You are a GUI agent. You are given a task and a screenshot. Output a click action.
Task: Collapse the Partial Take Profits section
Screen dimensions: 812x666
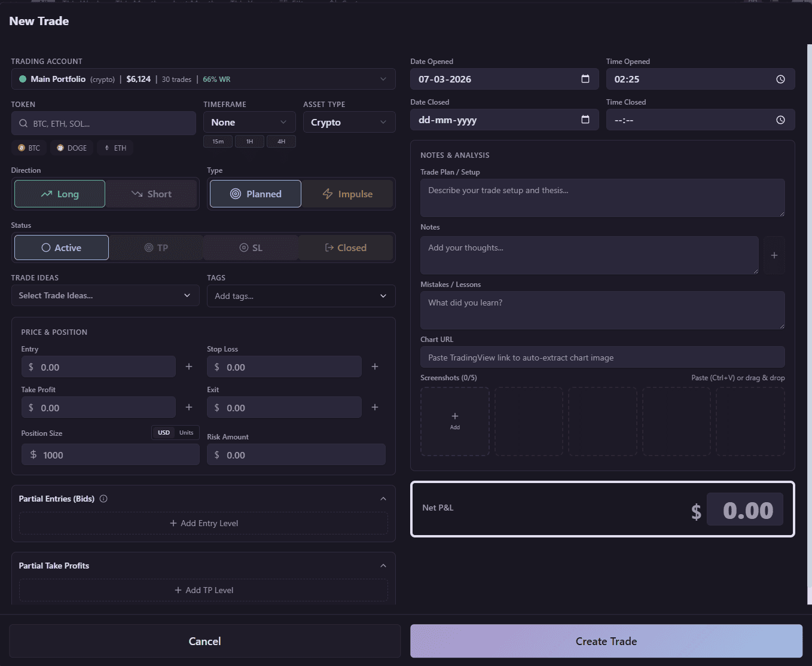[383, 565]
